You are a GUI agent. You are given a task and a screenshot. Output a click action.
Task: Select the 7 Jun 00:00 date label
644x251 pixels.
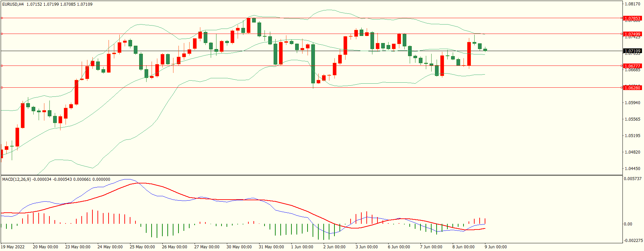431,247
